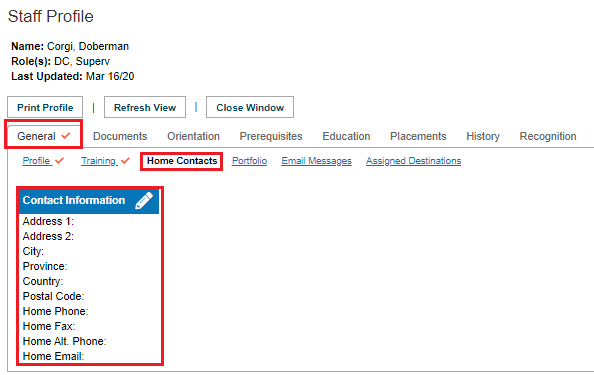Open the Portfolio link
The height and width of the screenshot is (375, 594).
(249, 161)
